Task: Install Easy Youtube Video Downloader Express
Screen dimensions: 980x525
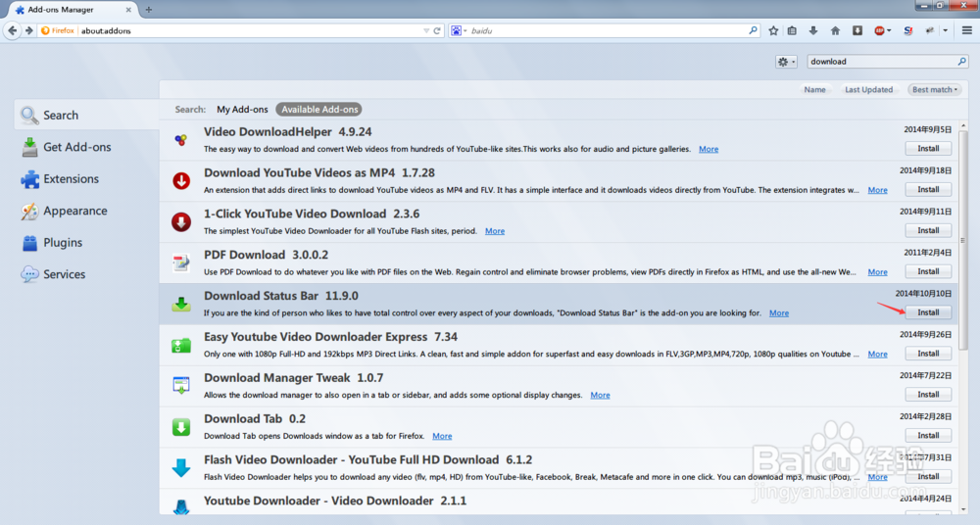Action: tap(928, 354)
